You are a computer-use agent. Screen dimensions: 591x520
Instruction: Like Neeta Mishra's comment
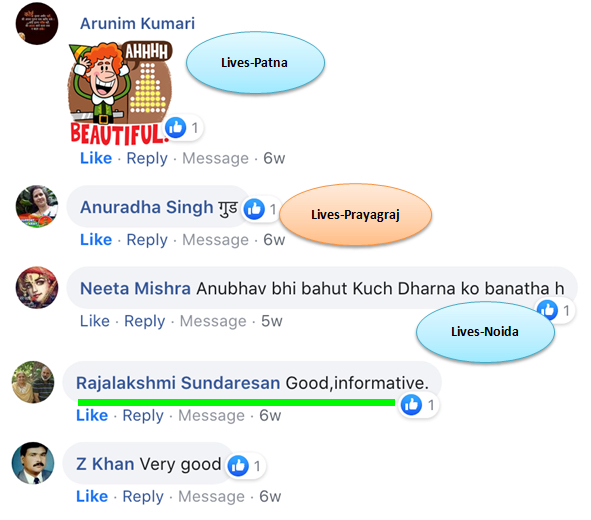click(95, 321)
